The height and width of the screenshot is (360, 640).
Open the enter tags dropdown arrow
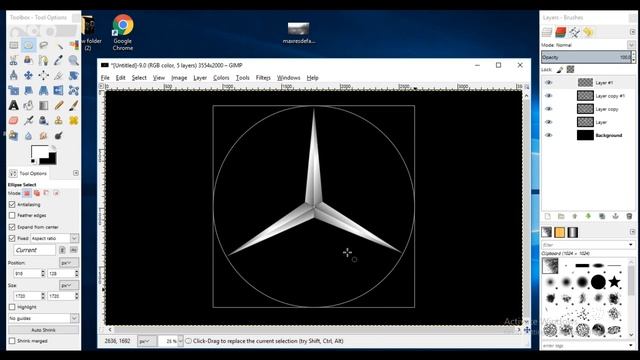click(631, 345)
